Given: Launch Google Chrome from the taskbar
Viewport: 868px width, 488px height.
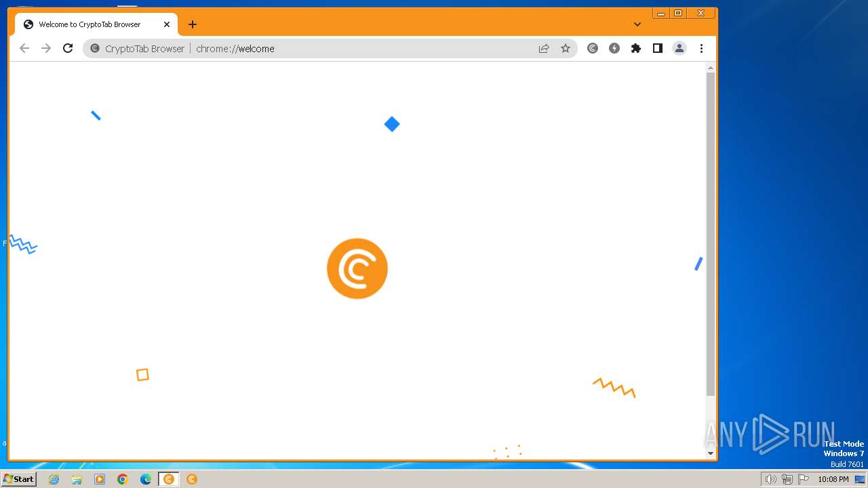Looking at the screenshot, I should (x=123, y=479).
